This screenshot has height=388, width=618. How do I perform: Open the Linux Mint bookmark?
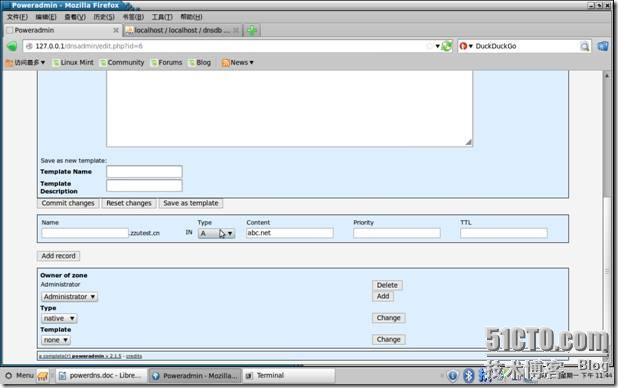(74, 62)
